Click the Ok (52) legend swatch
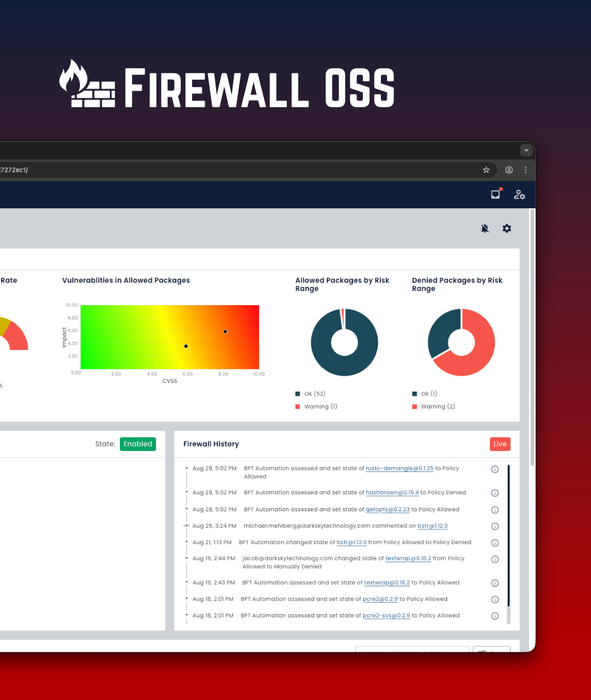 [298, 394]
